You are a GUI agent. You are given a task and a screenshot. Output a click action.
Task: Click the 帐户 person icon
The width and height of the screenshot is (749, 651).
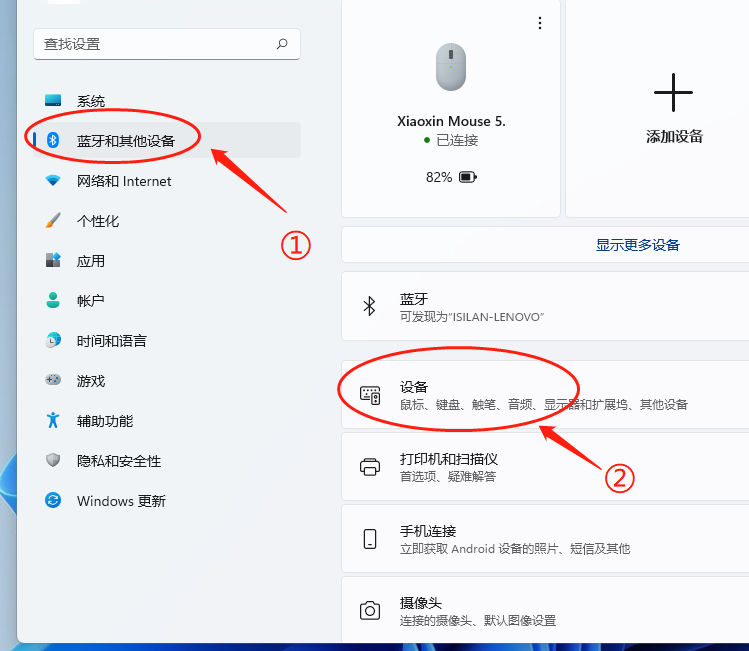point(54,301)
